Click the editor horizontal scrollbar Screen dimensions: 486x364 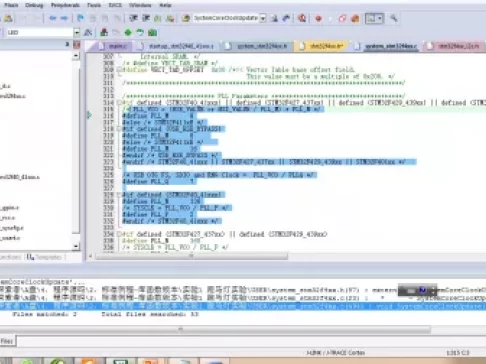[x=191, y=256]
